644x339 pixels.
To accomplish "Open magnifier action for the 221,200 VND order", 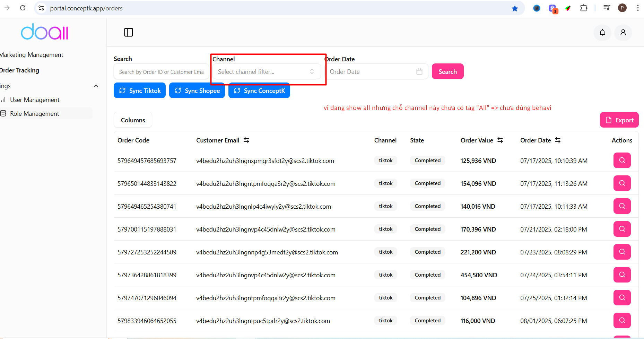I will (622, 252).
